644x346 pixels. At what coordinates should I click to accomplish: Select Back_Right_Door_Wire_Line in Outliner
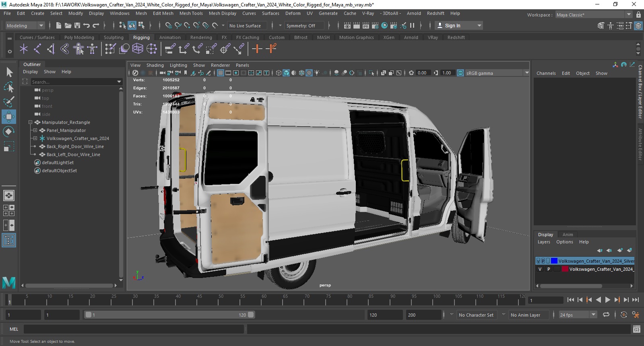75,146
